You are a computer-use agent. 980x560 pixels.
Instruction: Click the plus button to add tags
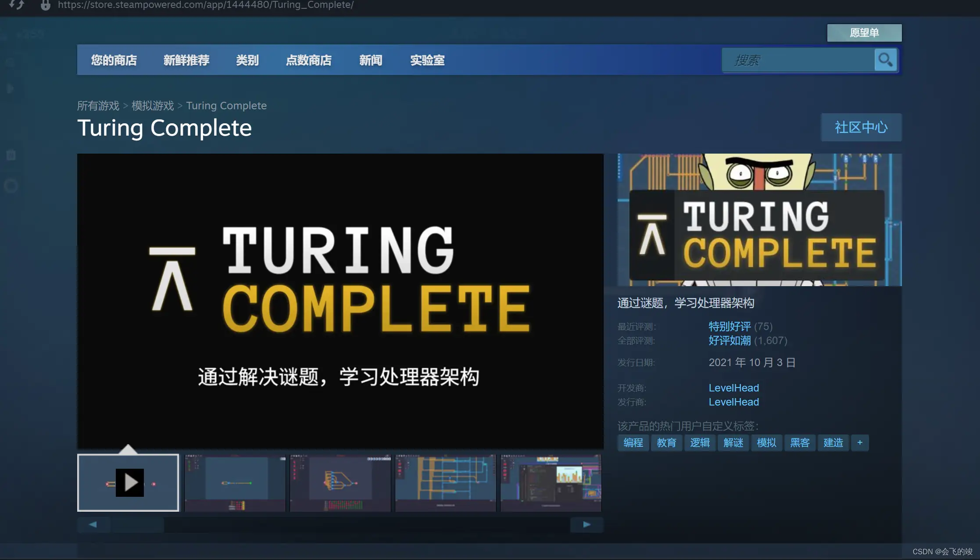(x=860, y=442)
